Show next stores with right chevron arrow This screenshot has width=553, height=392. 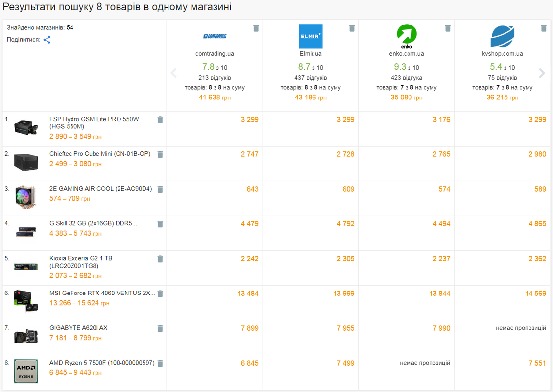point(542,73)
